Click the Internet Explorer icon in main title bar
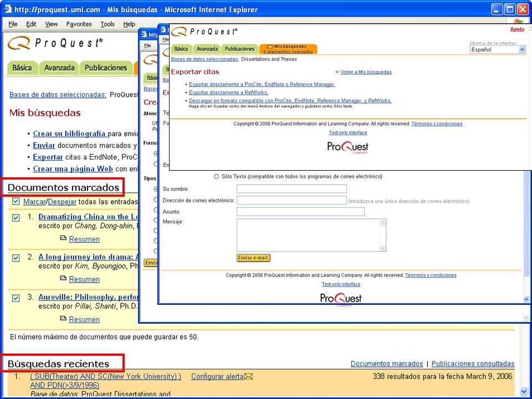The height and width of the screenshot is (399, 532). pyautogui.click(x=7, y=9)
